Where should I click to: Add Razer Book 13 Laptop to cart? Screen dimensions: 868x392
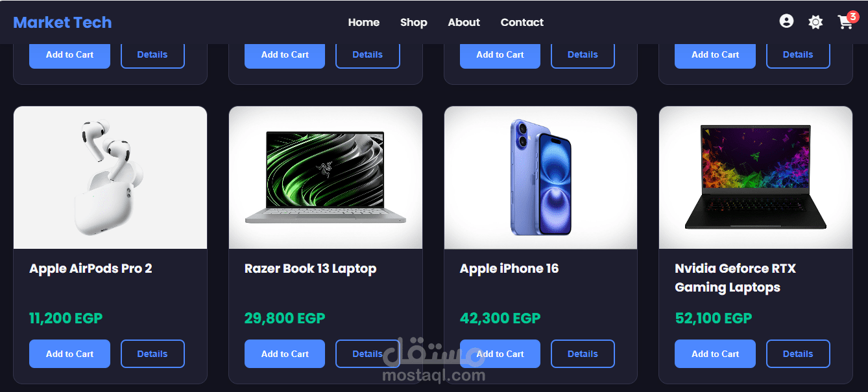[x=285, y=354]
